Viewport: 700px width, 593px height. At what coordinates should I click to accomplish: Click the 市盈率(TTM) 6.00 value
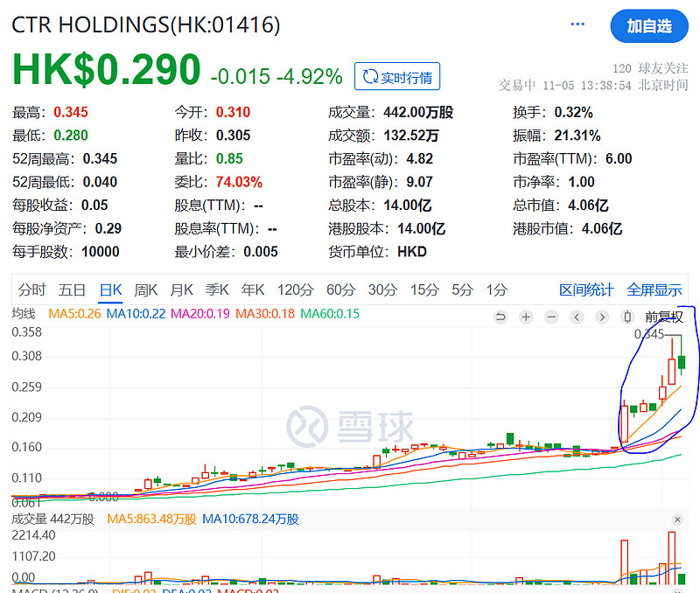pyautogui.click(x=619, y=159)
